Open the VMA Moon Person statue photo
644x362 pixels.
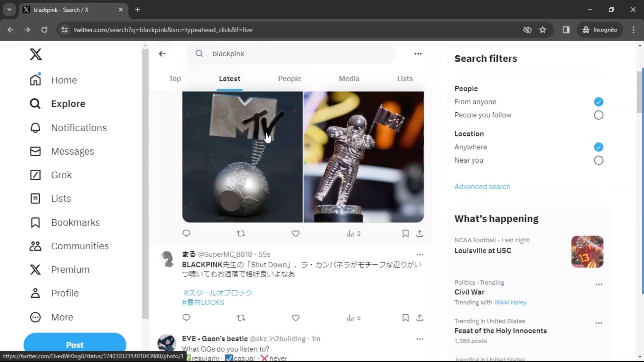pyautogui.click(x=364, y=157)
